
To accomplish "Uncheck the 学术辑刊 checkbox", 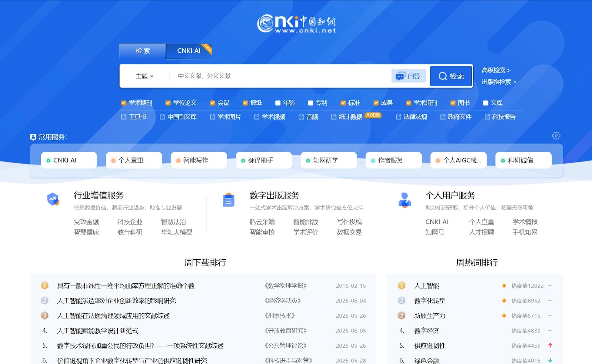I will coord(408,103).
